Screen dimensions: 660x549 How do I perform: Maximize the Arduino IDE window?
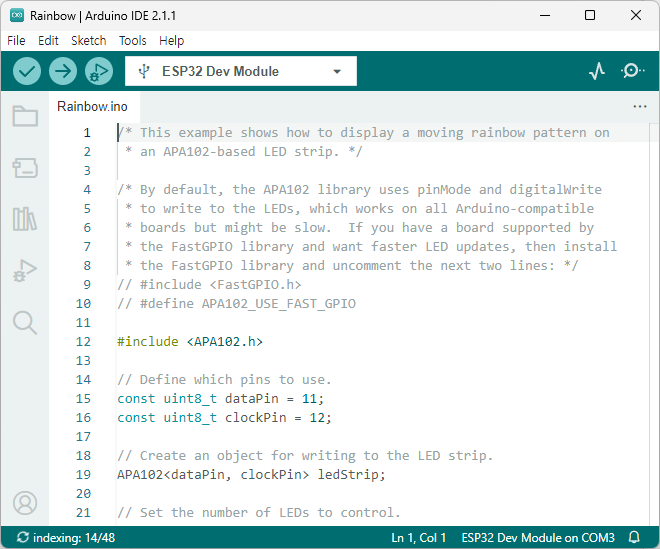tap(590, 16)
